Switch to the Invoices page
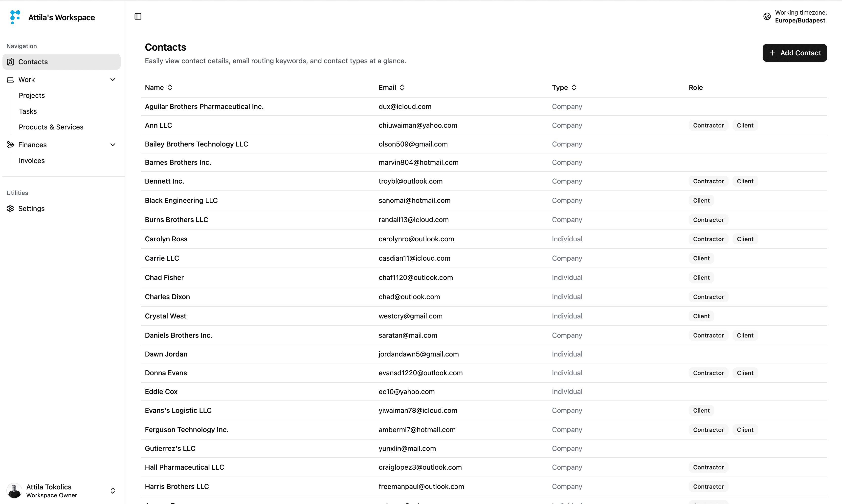This screenshot has width=842, height=504. 32,160
